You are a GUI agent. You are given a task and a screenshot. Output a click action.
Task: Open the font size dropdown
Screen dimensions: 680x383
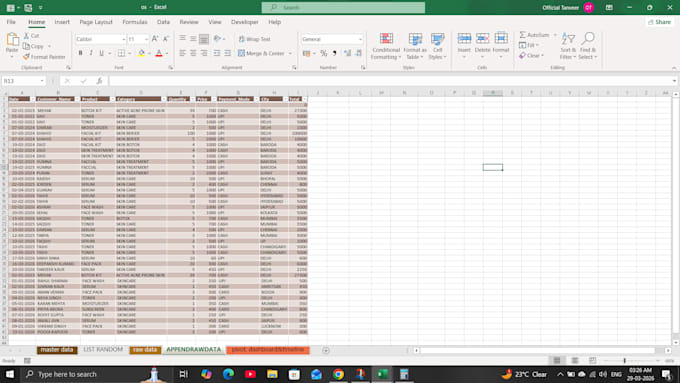coord(146,39)
